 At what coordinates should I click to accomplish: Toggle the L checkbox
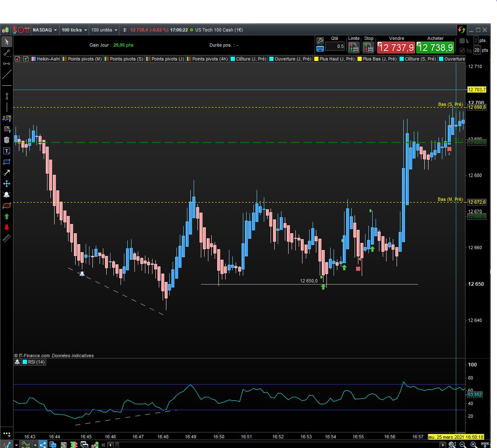click(462, 41)
